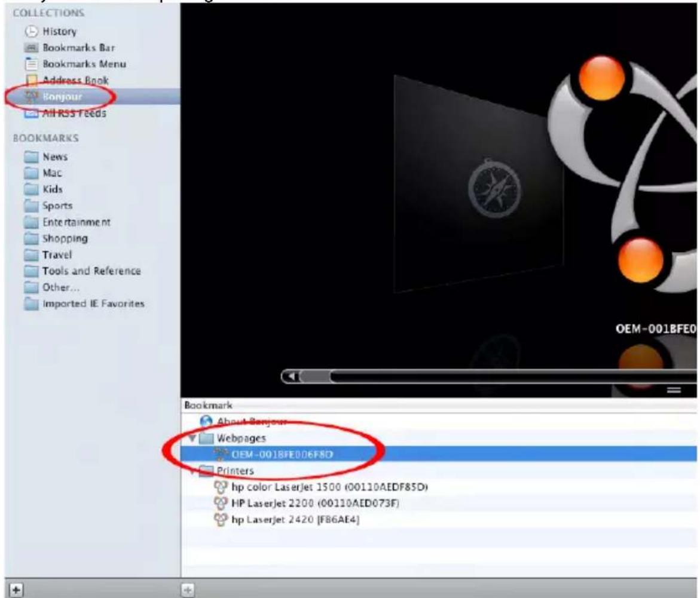Add bookmark folder with list plus button
The image size is (700, 598).
point(188,590)
